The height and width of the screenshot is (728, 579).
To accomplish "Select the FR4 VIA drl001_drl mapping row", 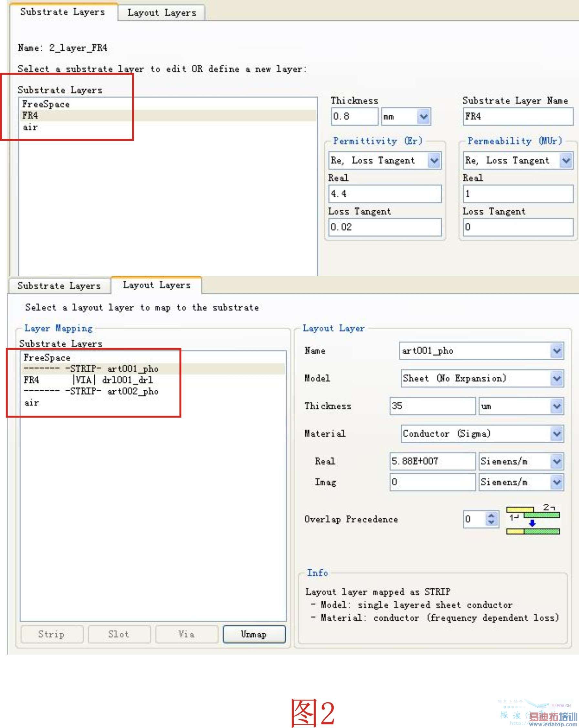I will tap(153, 380).
